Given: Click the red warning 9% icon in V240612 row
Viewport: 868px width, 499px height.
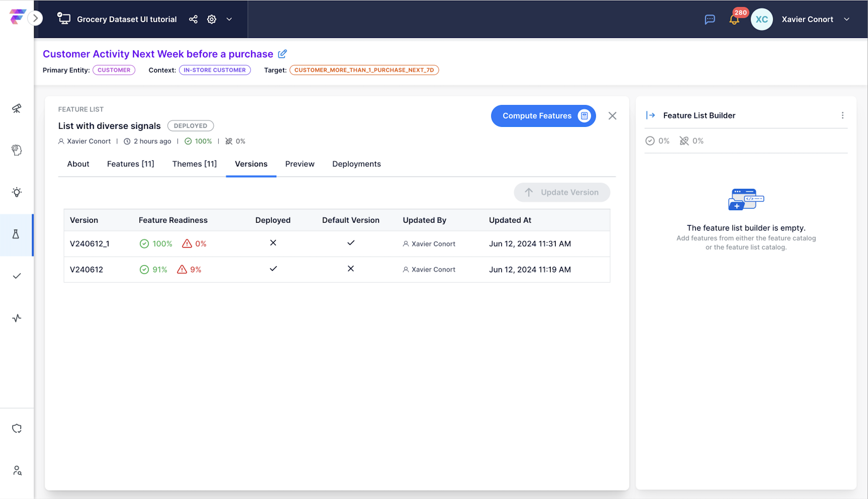Looking at the screenshot, I should pos(182,269).
